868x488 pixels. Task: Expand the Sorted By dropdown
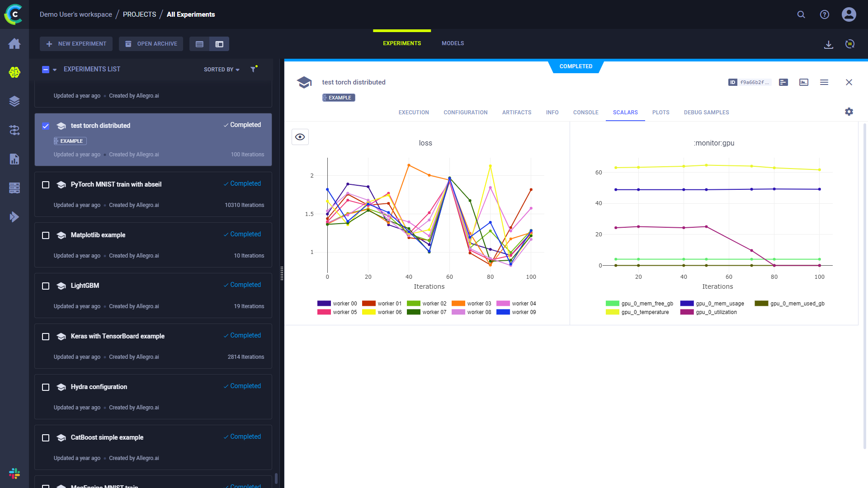pyautogui.click(x=222, y=70)
